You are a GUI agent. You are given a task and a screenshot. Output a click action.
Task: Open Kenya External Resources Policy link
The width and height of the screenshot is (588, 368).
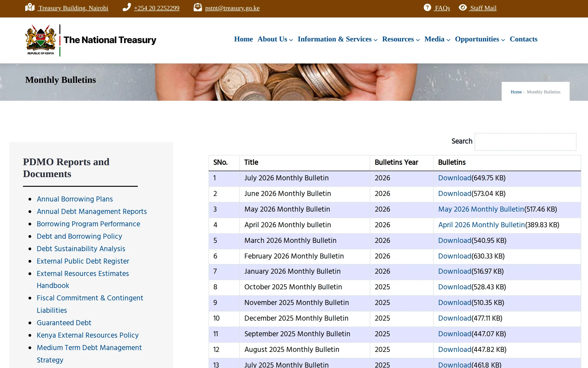click(88, 335)
